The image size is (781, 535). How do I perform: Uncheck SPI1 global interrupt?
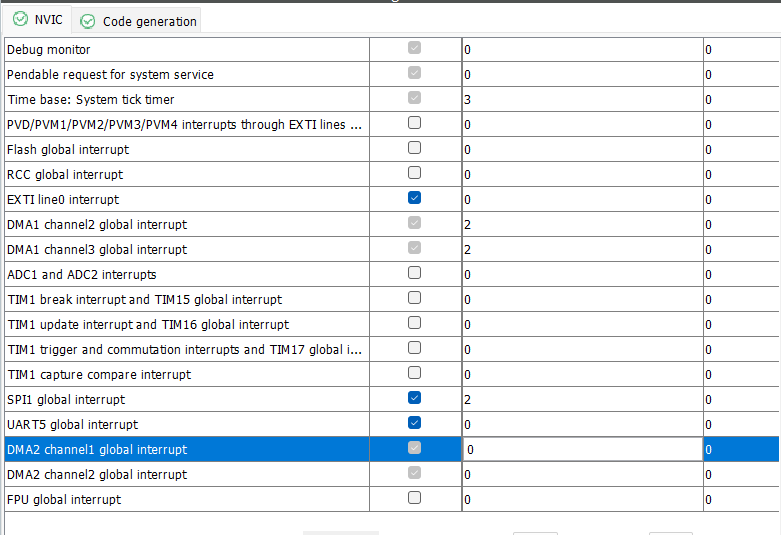(x=415, y=398)
